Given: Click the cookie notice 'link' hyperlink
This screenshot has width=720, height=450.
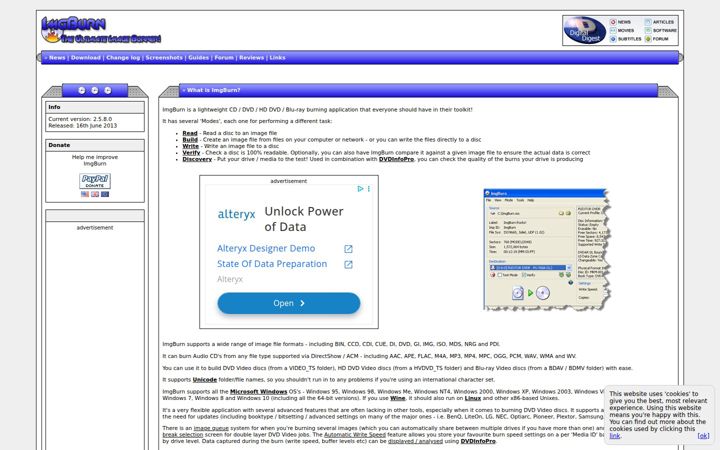Looking at the screenshot, I should point(614,436).
